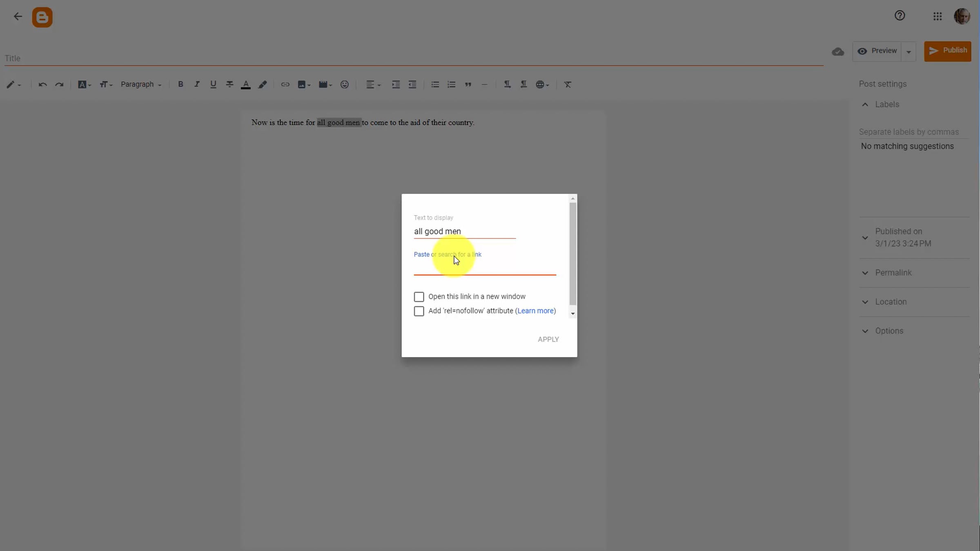Image resolution: width=980 pixels, height=551 pixels.
Task: Collapse the Labels section
Action: [865, 104]
